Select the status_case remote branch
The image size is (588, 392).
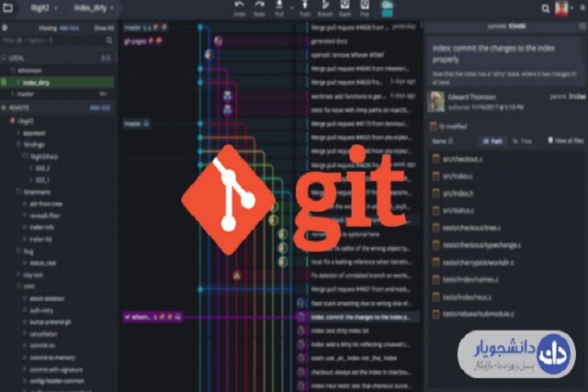42,263
